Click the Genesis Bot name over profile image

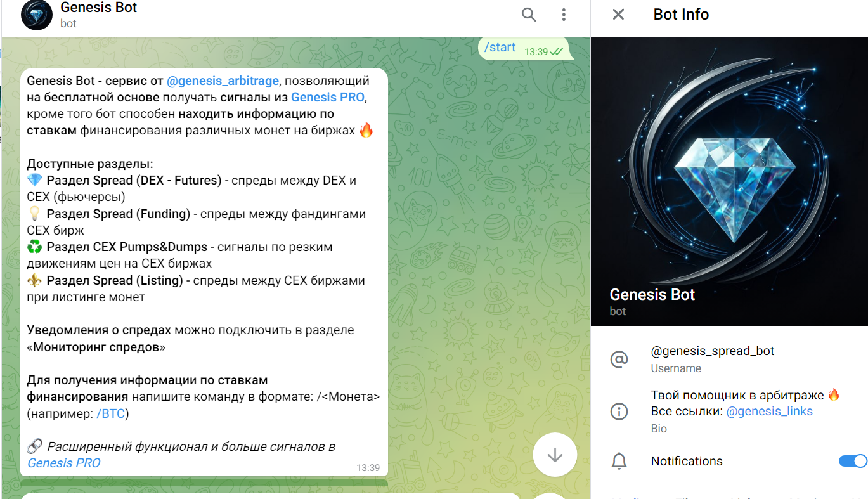652,295
